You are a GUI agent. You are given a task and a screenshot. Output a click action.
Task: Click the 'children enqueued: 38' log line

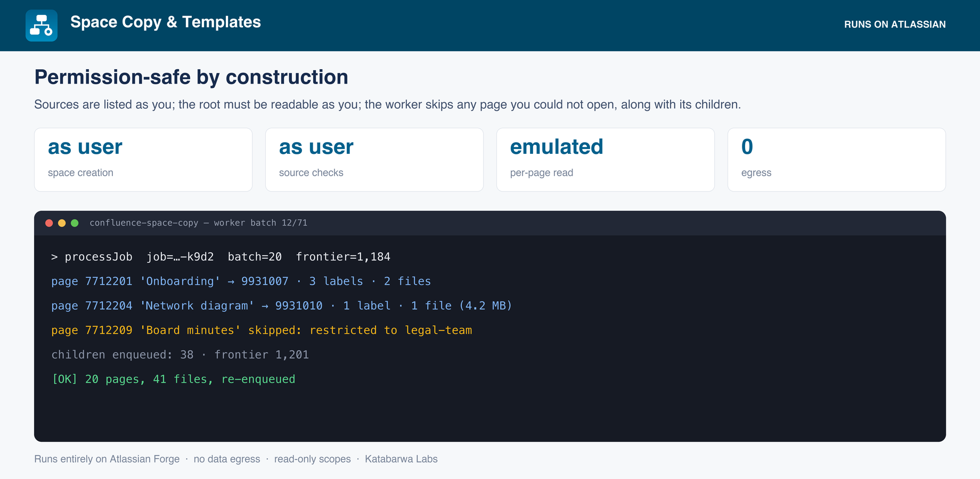(180, 354)
